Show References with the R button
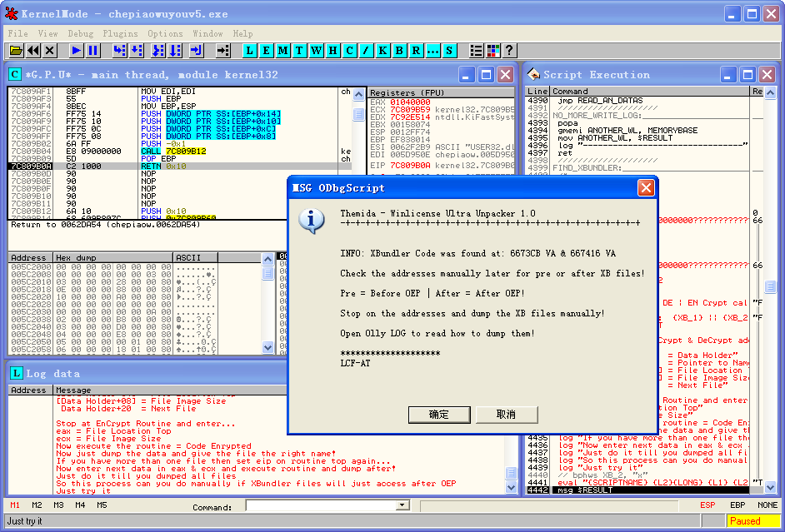 [x=416, y=51]
